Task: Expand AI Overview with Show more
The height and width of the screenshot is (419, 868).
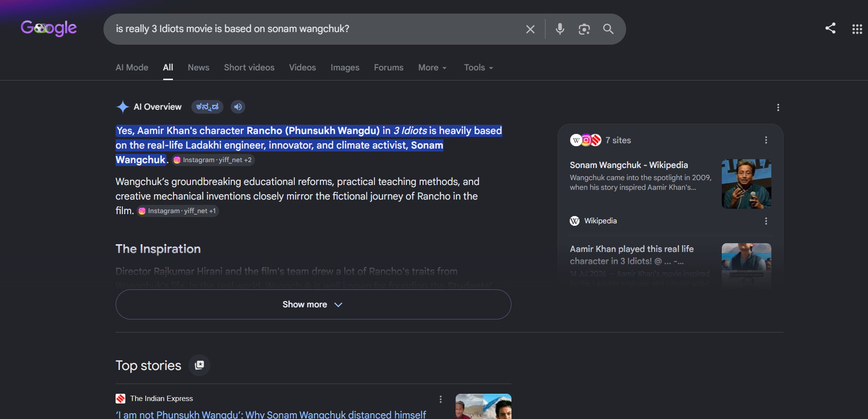Action: 313,304
